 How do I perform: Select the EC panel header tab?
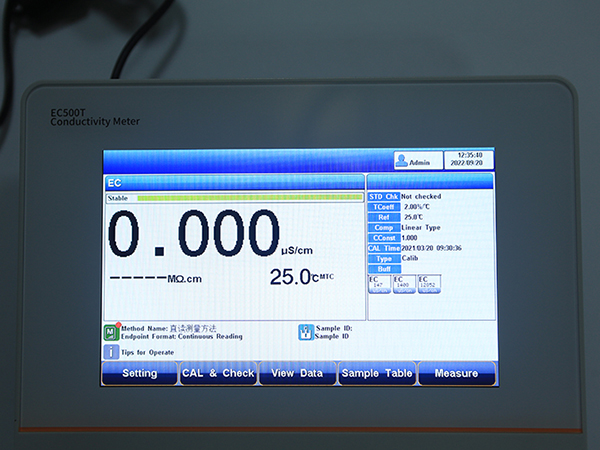234,183
